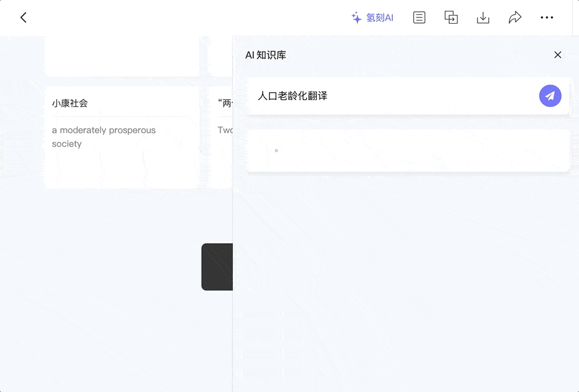This screenshot has width=579, height=392.
Task: Click the dark gray block
Action: 217,267
